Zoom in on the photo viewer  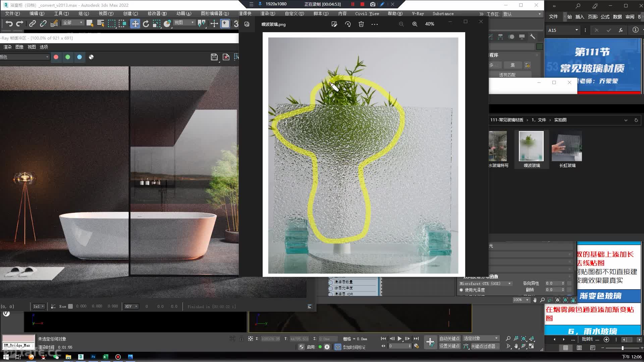415,24
